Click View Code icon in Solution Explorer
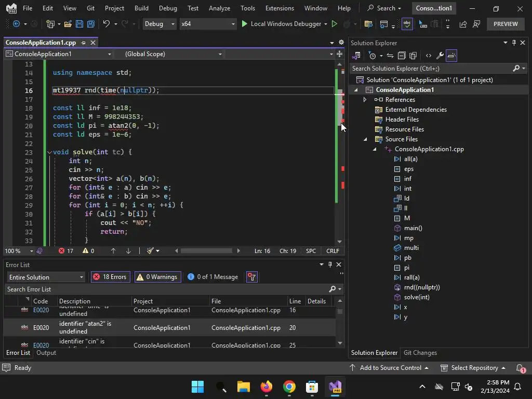The height and width of the screenshot is (399, 532). (x=429, y=55)
